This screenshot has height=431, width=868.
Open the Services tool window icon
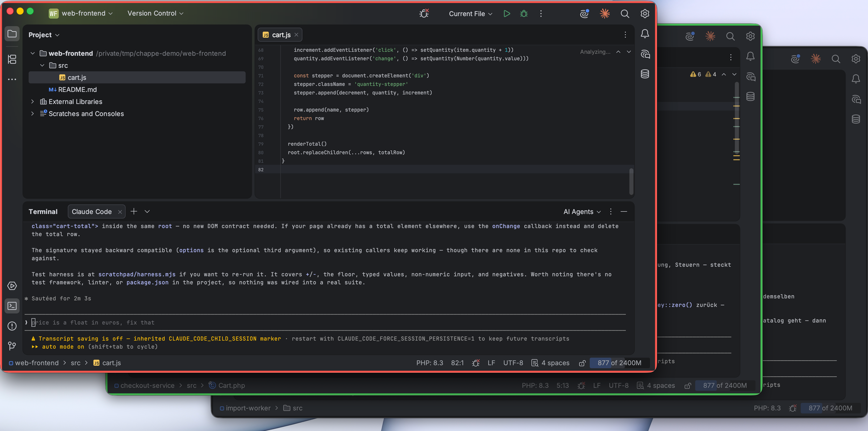pyautogui.click(x=12, y=286)
